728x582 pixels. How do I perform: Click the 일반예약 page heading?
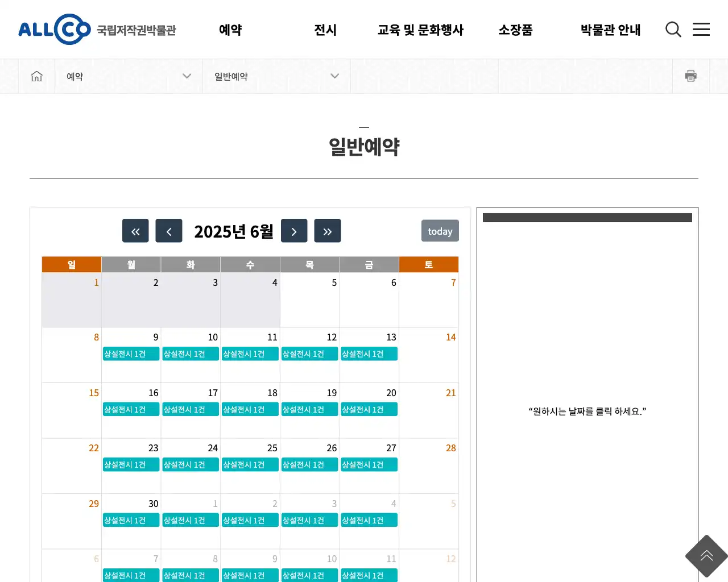pyautogui.click(x=364, y=147)
